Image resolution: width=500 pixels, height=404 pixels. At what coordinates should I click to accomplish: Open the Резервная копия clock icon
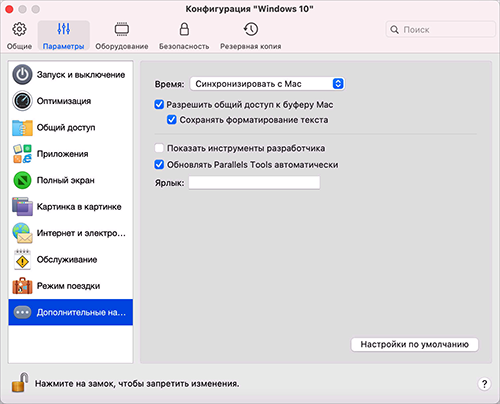(x=251, y=29)
